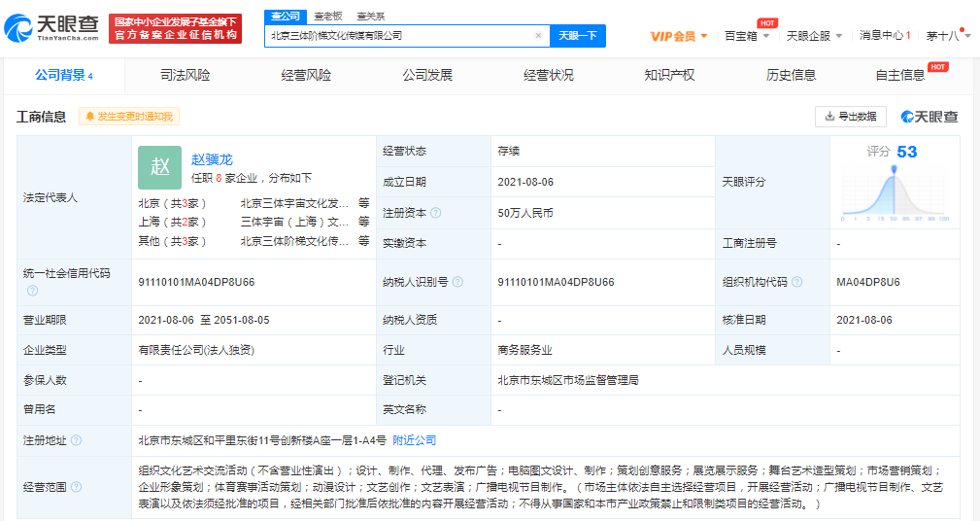Switch to the 查老板 search tab
This screenshot has height=521, width=980.
(328, 17)
